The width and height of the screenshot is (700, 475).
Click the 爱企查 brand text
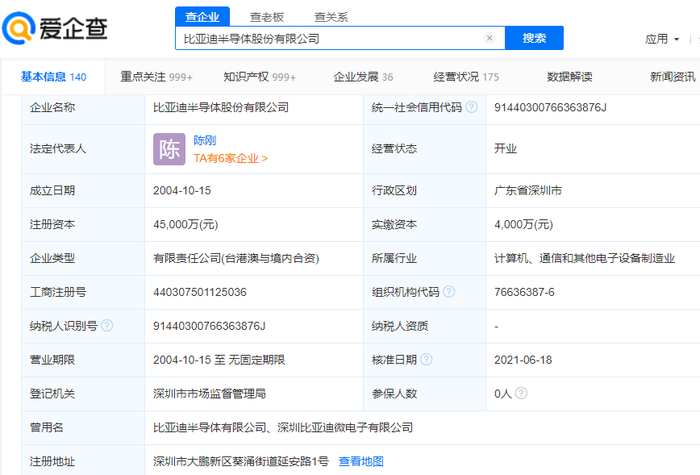(73, 28)
